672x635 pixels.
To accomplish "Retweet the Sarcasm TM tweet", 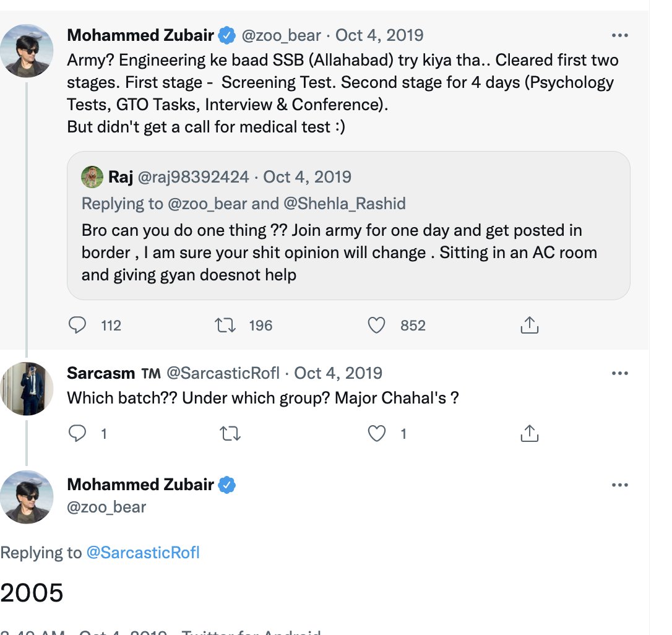I will click(230, 433).
